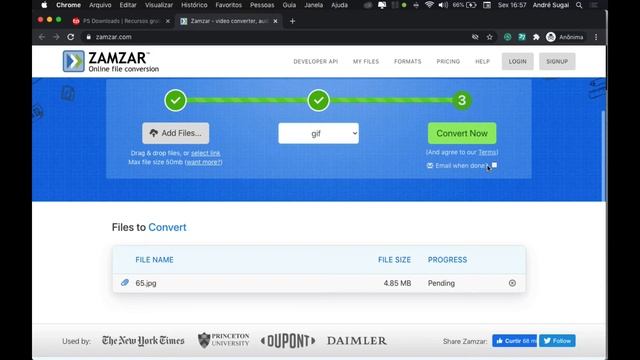Open a new tab with plus icon
The image size is (640, 360).
point(292,21)
